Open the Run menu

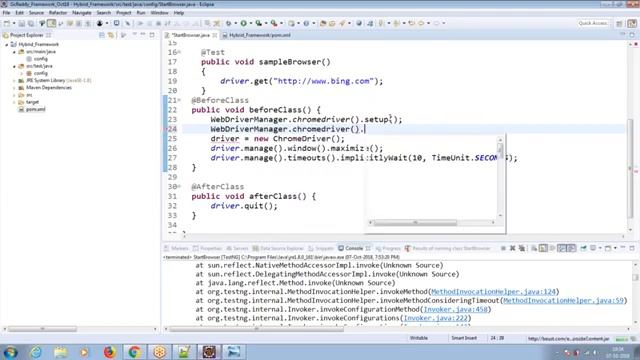(141, 13)
